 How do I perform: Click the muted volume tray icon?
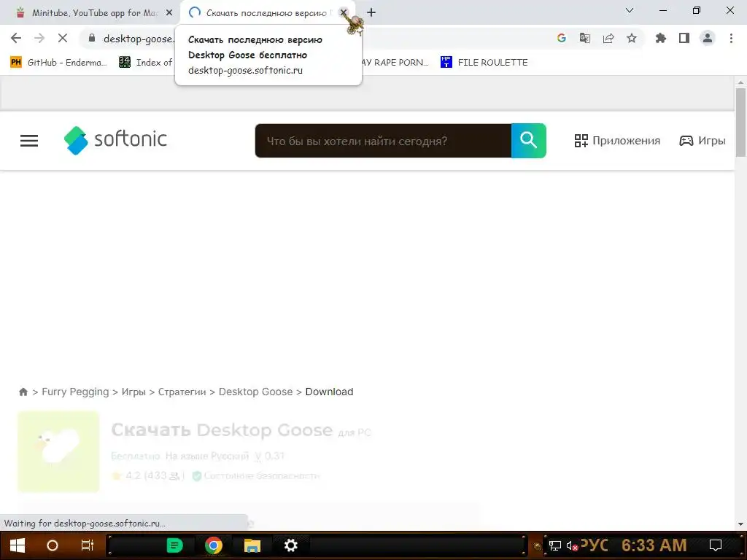[572, 545]
